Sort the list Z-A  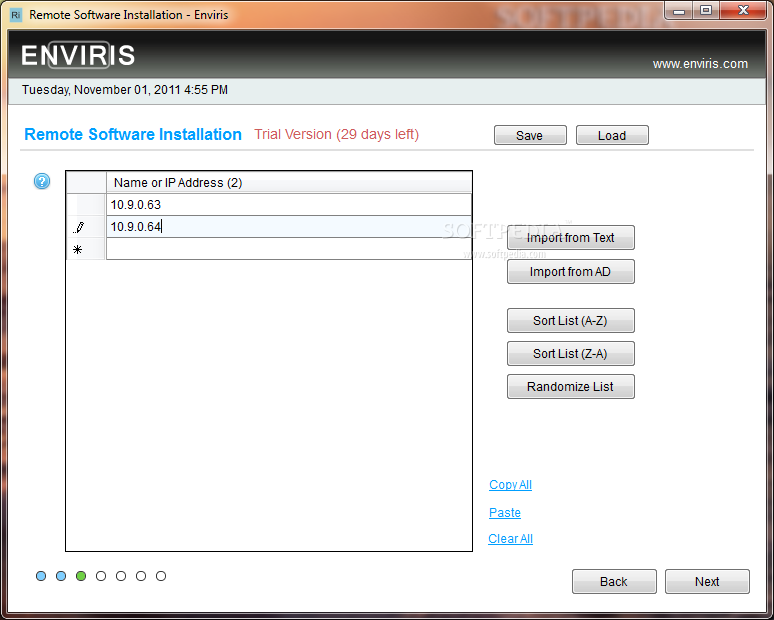(x=571, y=353)
